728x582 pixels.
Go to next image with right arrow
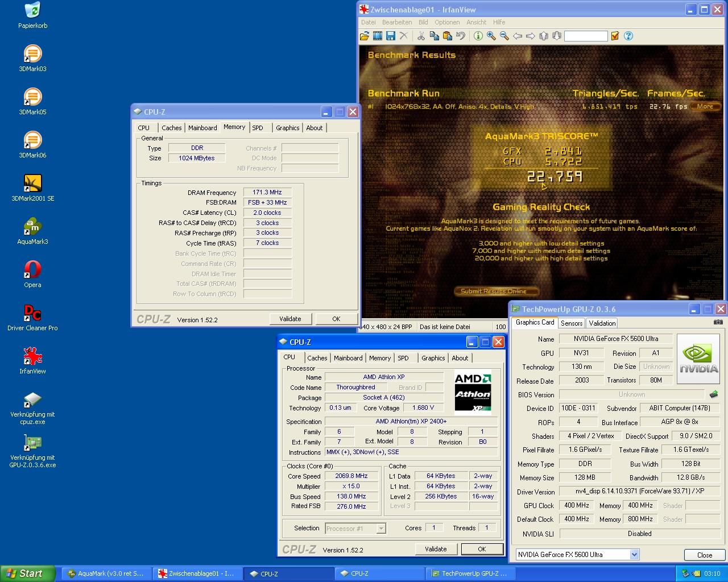pos(530,36)
